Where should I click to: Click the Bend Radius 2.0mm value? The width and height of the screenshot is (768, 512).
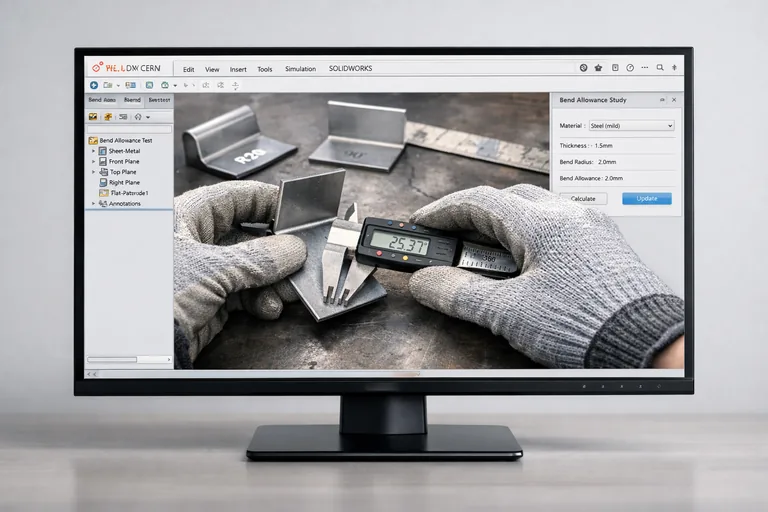607,162
